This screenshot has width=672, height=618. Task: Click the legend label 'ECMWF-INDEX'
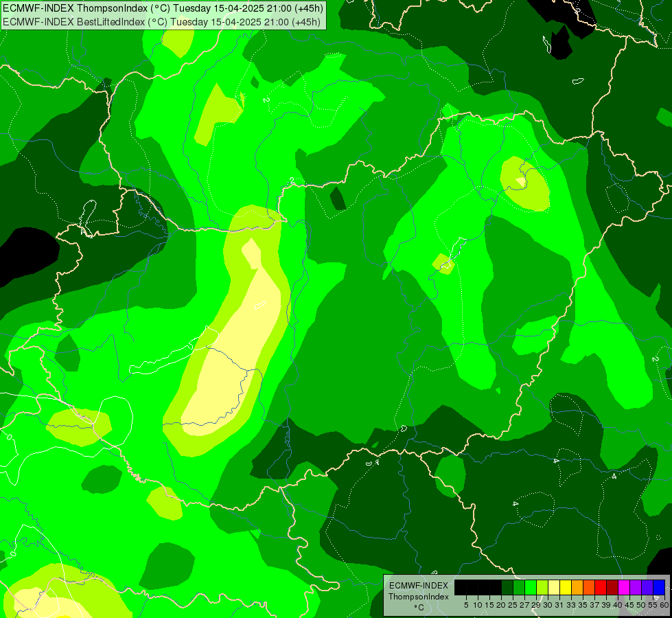[x=419, y=586]
